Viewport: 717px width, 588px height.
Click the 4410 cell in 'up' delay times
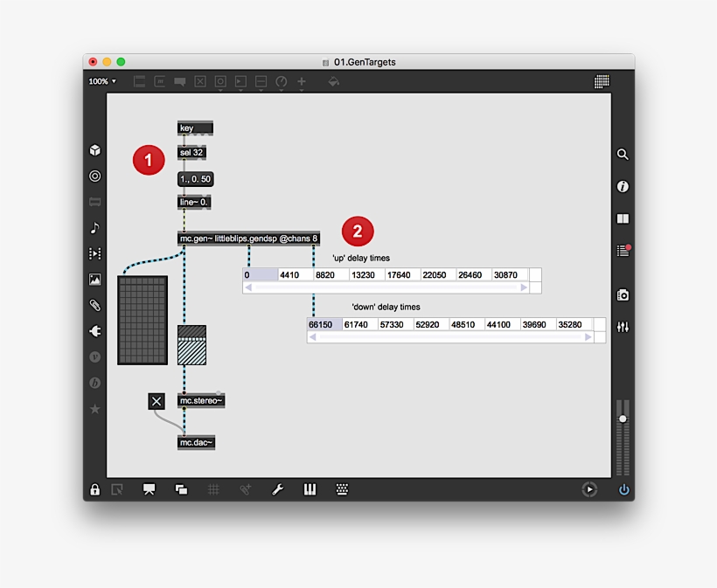pos(296,275)
